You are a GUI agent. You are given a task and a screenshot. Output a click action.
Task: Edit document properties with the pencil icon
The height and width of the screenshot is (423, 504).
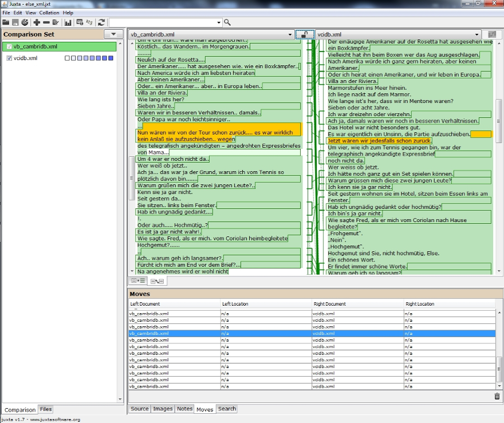tap(56, 22)
